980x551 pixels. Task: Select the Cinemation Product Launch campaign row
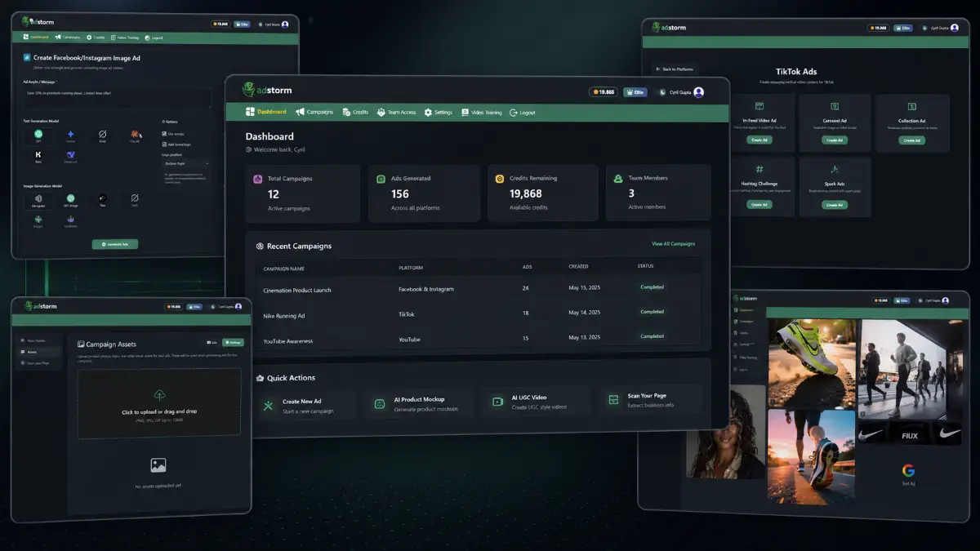[x=478, y=289]
